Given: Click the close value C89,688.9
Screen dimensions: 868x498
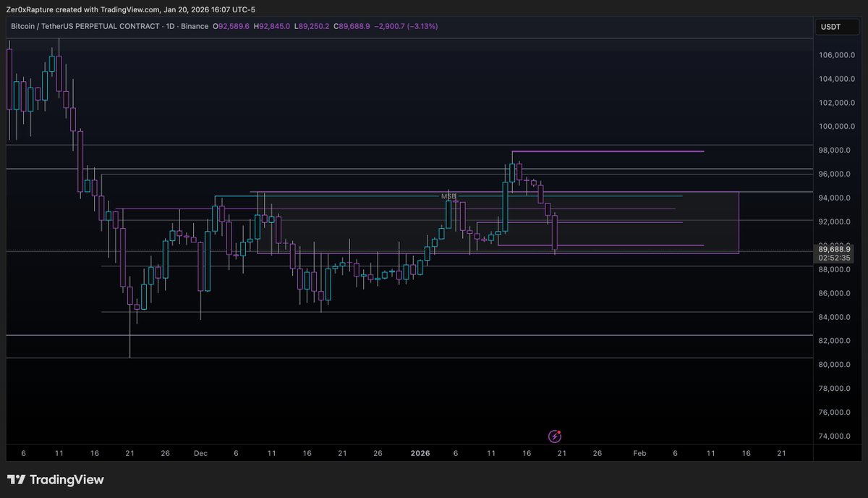Looking at the screenshot, I should [x=352, y=26].
